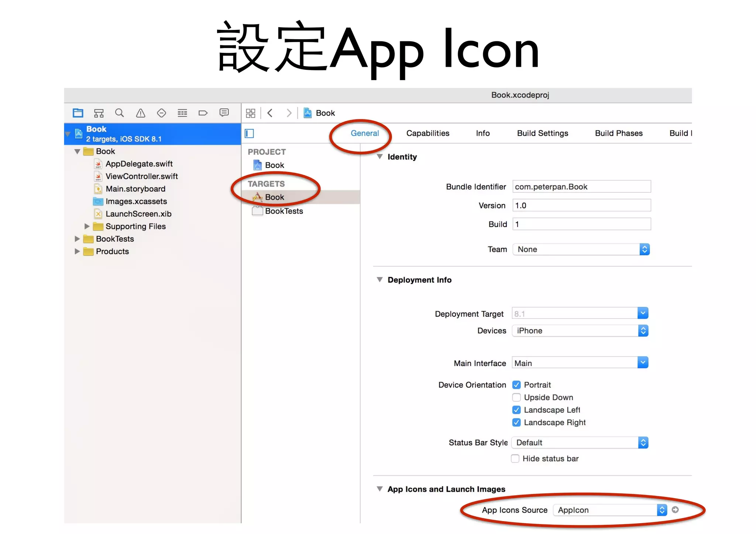Go back with the left arrow
This screenshot has width=756, height=534.
270,113
